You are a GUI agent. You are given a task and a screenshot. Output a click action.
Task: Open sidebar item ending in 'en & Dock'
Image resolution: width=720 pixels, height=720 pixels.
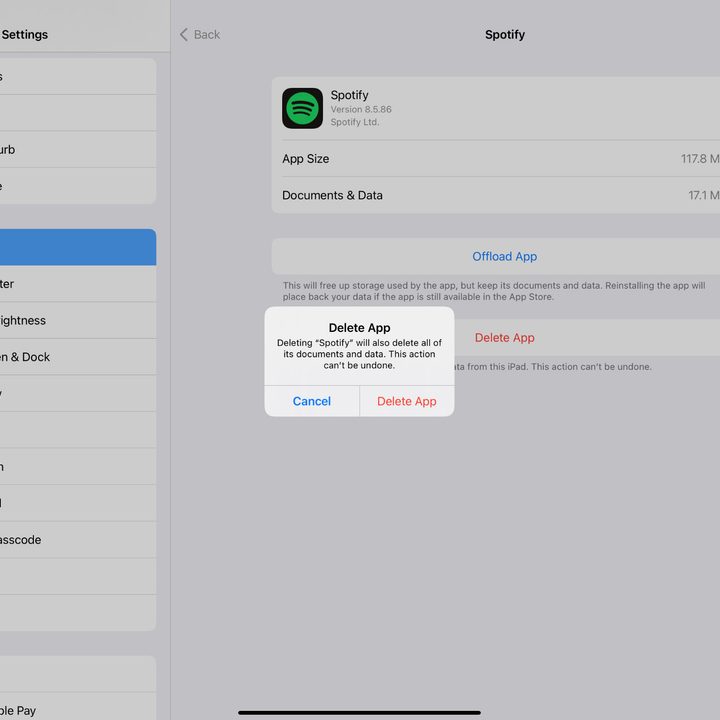(78, 357)
